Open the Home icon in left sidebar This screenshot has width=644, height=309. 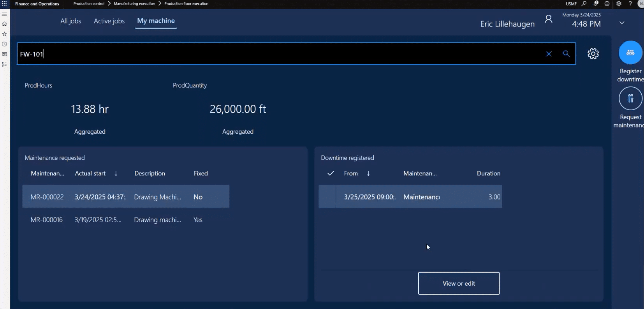point(4,24)
